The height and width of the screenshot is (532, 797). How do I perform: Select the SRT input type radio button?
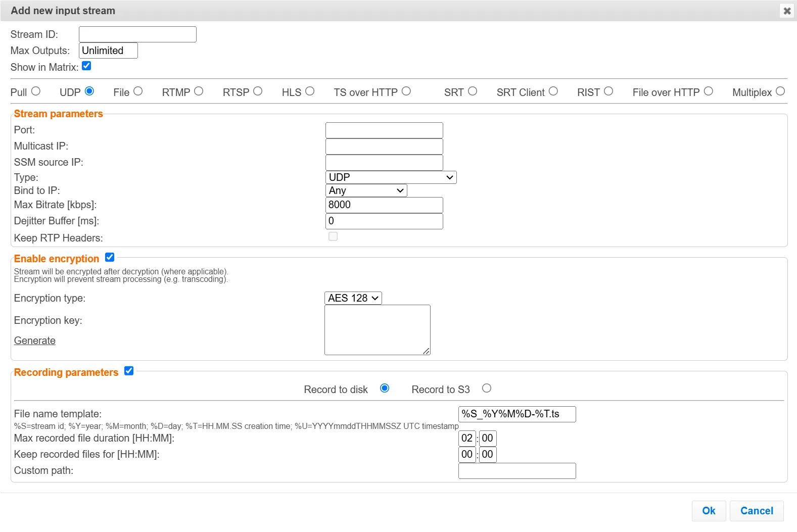[x=473, y=91]
